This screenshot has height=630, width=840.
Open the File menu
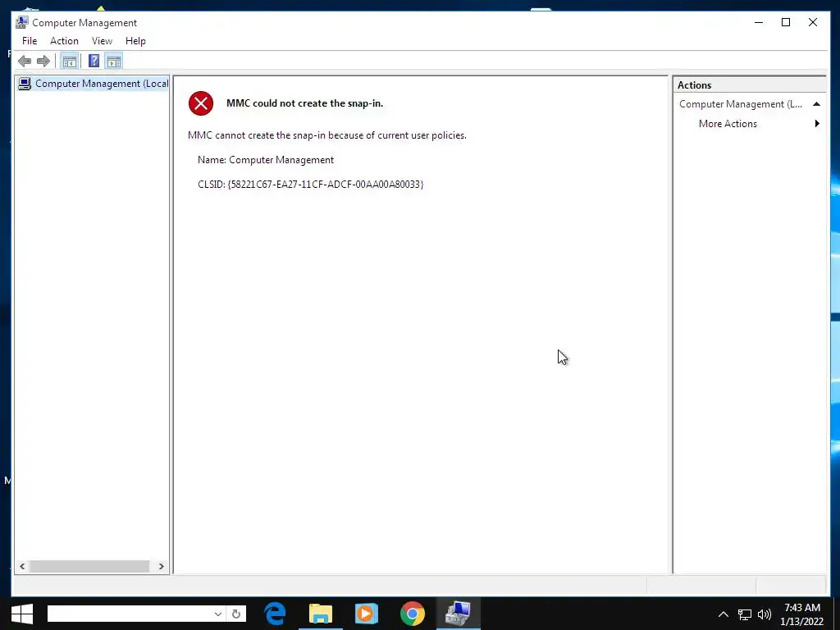30,41
